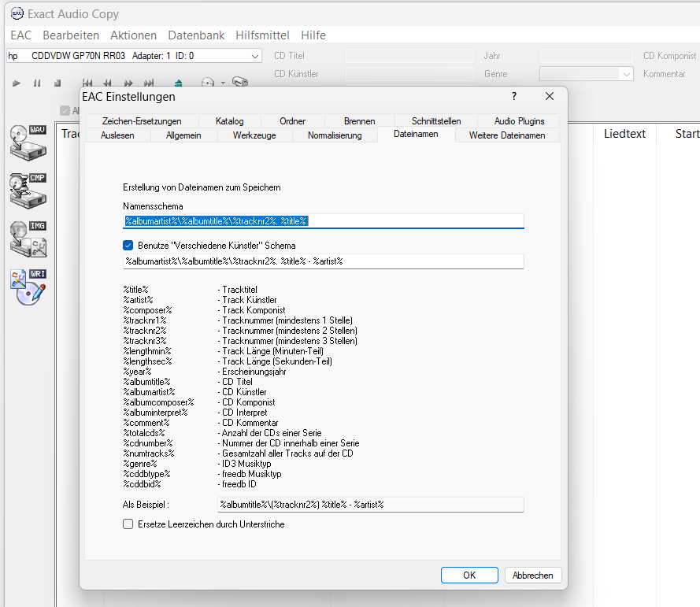The width and height of the screenshot is (700, 607).
Task: Click the skip to previous track icon
Action: 87,83
